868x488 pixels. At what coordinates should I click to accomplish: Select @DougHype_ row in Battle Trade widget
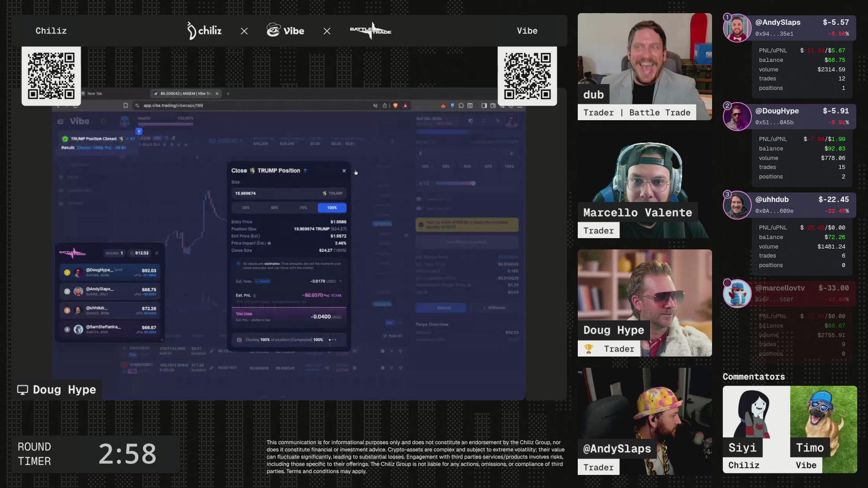tap(110, 272)
